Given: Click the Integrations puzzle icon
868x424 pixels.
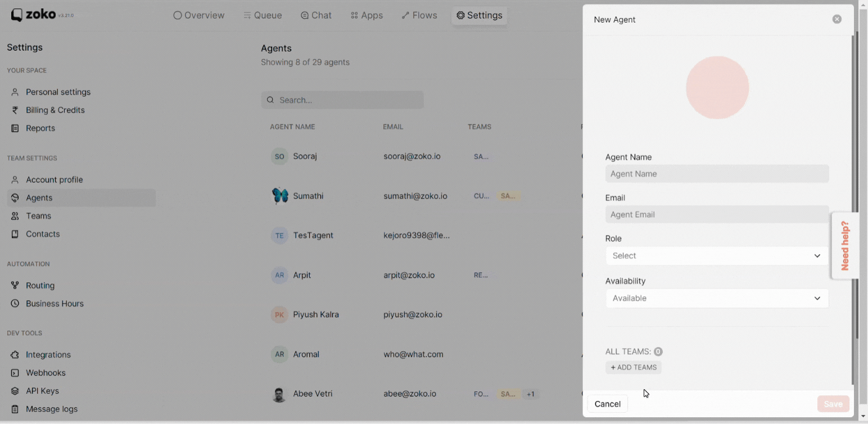Looking at the screenshot, I should click(x=15, y=355).
